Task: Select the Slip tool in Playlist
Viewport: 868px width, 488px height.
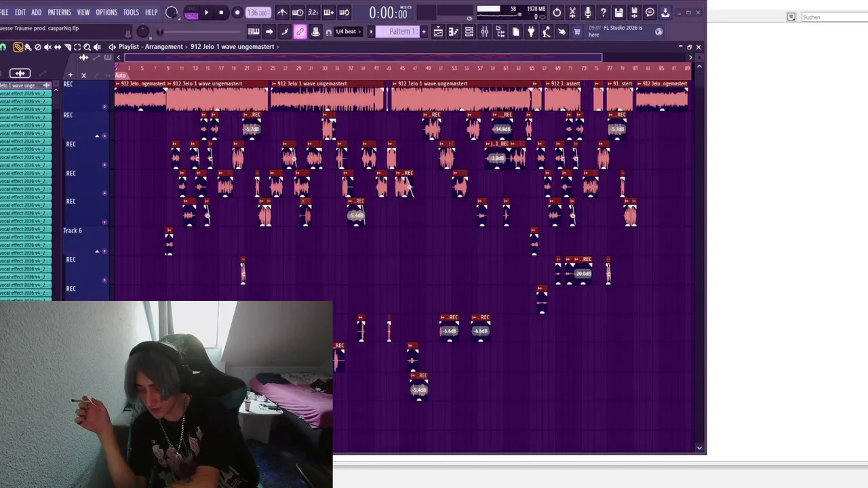Action: coord(58,47)
